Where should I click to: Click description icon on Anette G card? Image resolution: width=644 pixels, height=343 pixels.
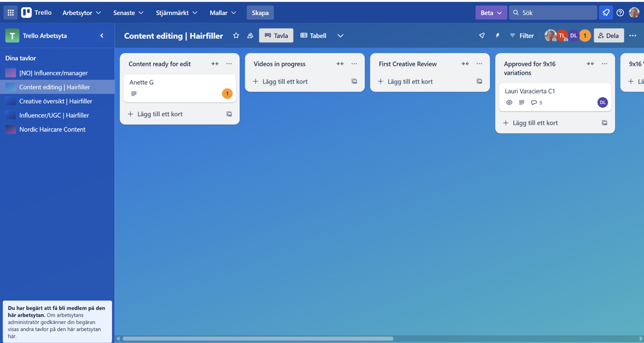(x=134, y=93)
